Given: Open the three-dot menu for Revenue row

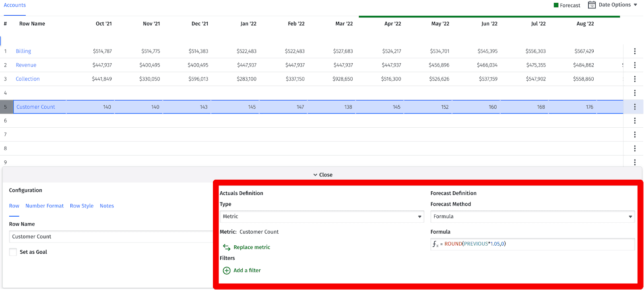Looking at the screenshot, I should tap(635, 65).
